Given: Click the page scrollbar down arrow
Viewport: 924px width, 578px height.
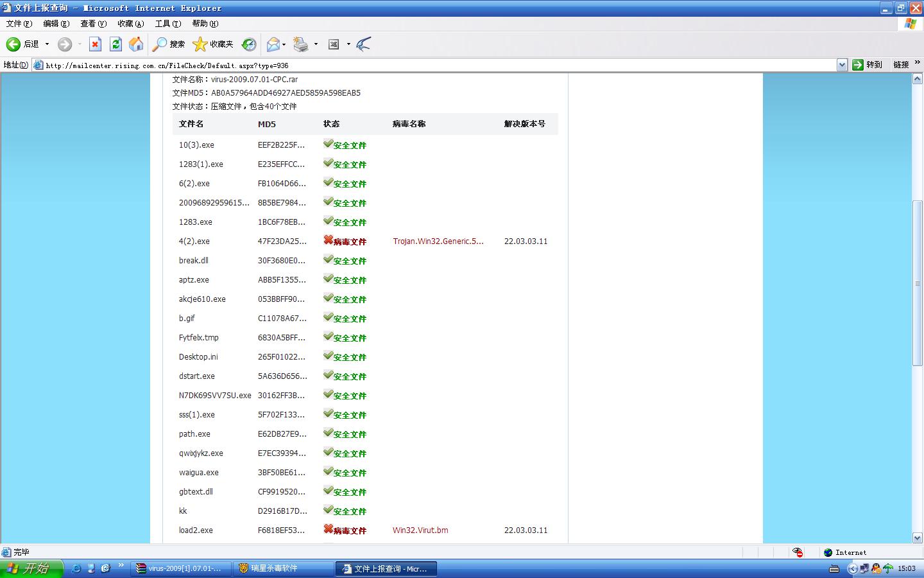Looking at the screenshot, I should click(918, 538).
